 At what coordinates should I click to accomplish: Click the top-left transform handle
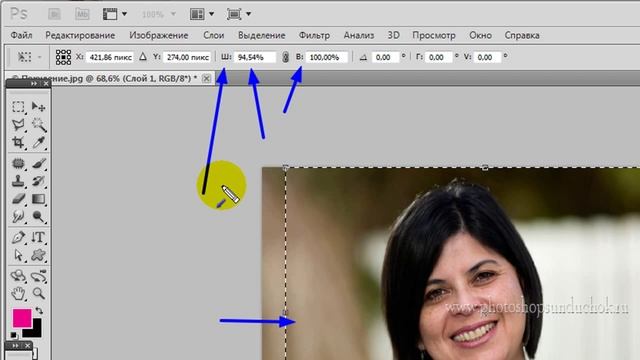285,167
